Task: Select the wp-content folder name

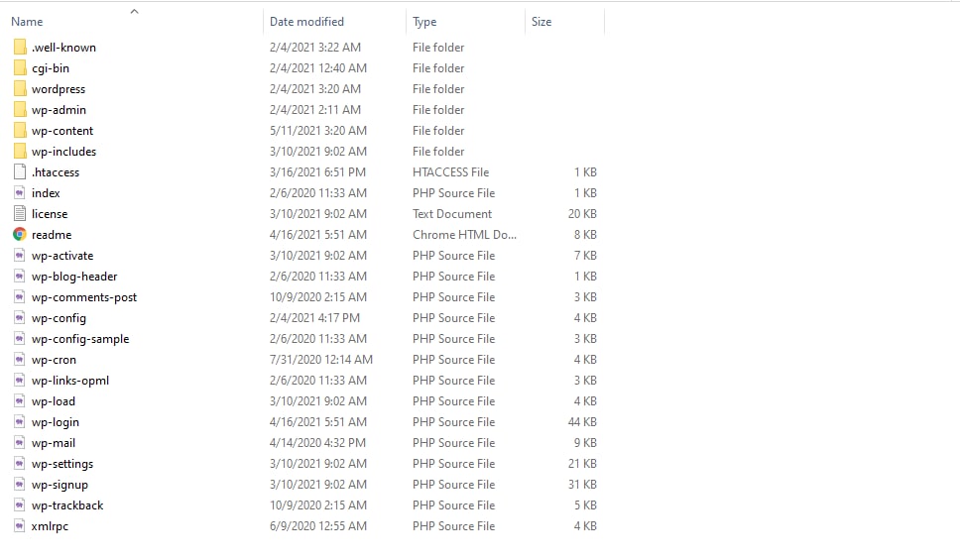Action: coord(62,131)
